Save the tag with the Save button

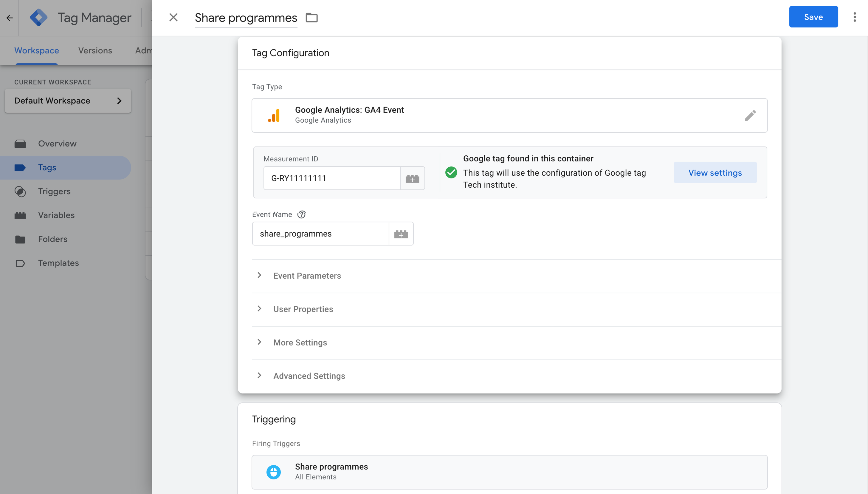click(x=813, y=17)
